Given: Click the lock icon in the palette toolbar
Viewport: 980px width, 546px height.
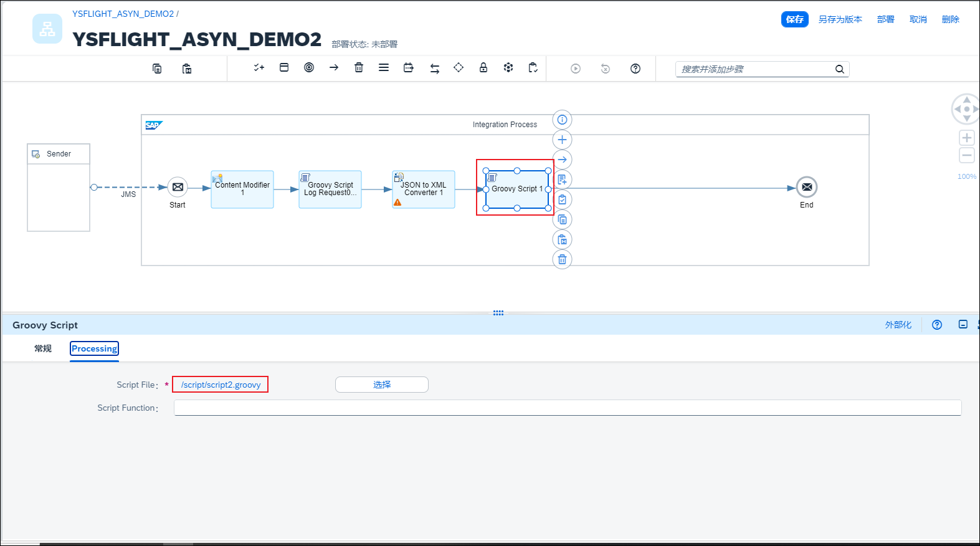Looking at the screenshot, I should click(x=483, y=68).
